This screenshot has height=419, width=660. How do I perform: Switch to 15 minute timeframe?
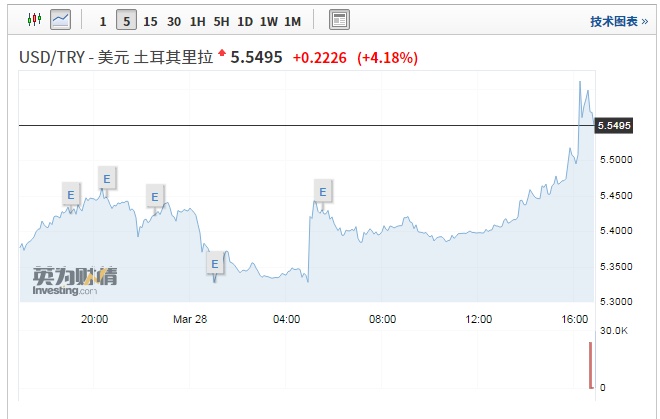pos(150,21)
